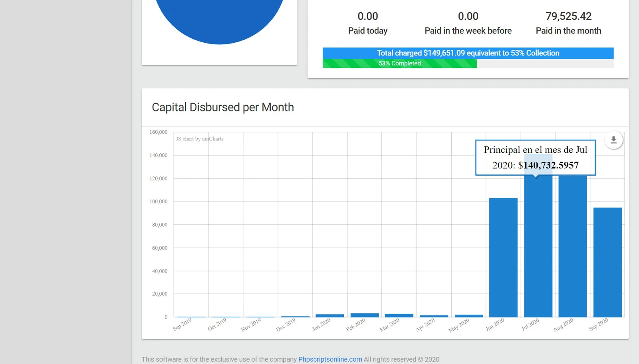
Task: Click the 79,525.42 paid in month value
Action: pyautogui.click(x=568, y=16)
